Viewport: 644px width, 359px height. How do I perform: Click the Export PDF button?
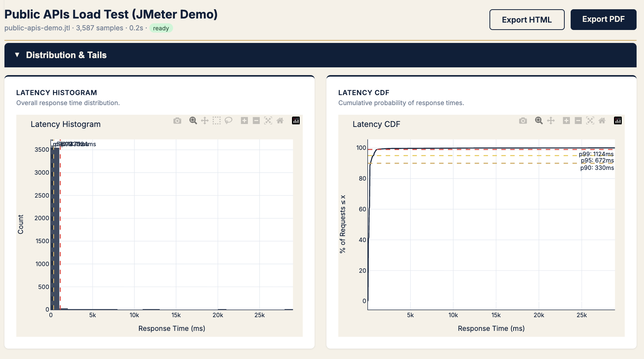(603, 20)
